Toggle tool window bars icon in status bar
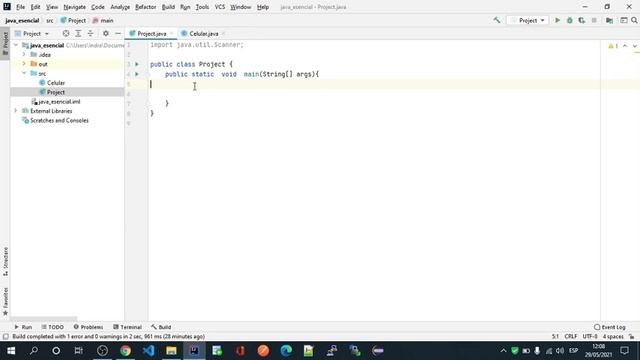Viewport: 640px width, 360px height. pyautogui.click(x=6, y=337)
